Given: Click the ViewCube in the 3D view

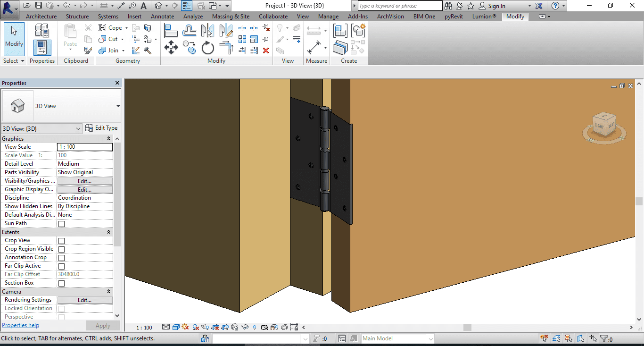Looking at the screenshot, I should [x=603, y=124].
